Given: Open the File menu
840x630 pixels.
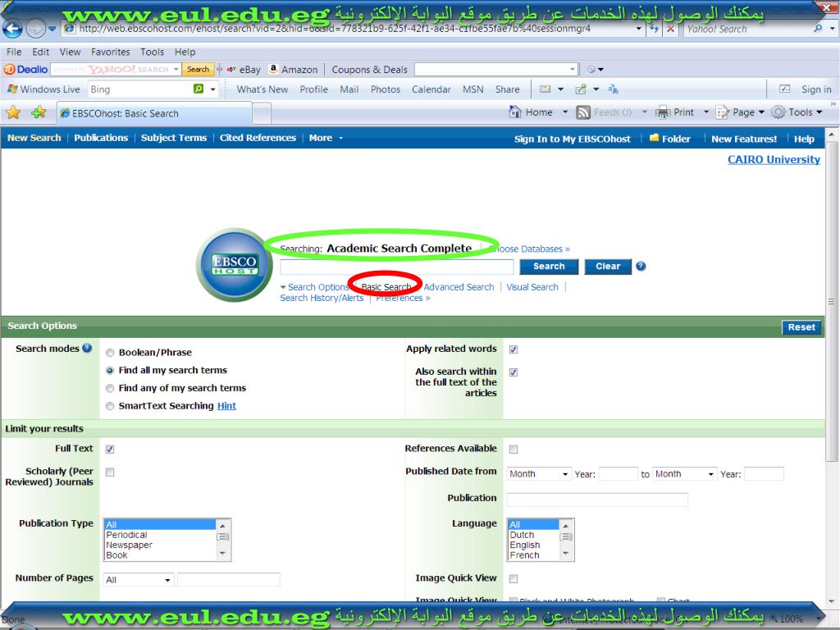Looking at the screenshot, I should 14,52.
